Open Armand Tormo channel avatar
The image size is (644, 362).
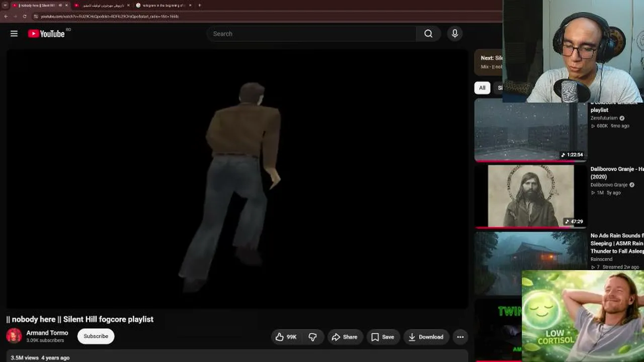coord(14,336)
